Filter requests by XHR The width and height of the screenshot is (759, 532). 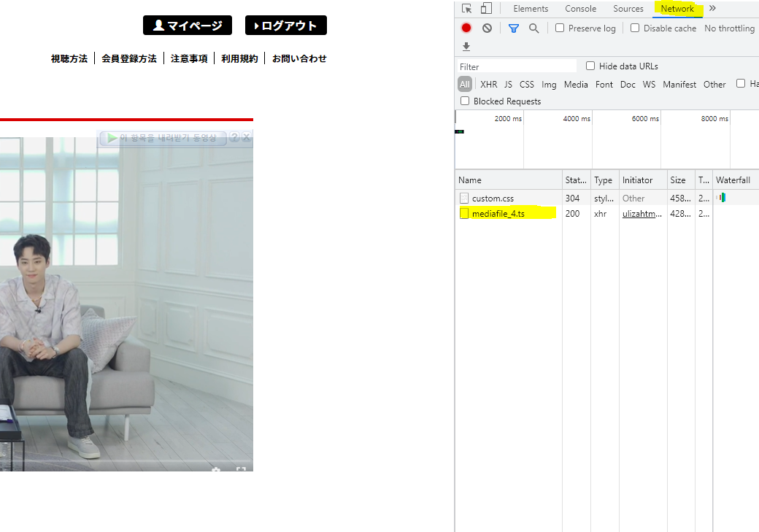click(488, 84)
